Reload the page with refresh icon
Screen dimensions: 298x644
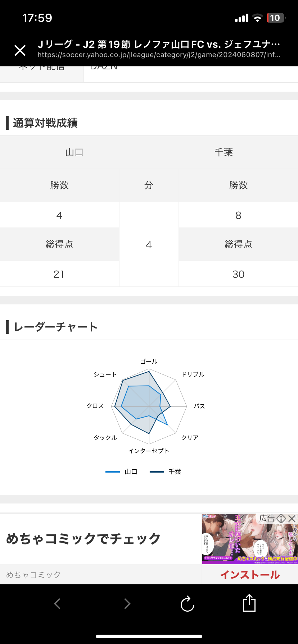tap(187, 603)
